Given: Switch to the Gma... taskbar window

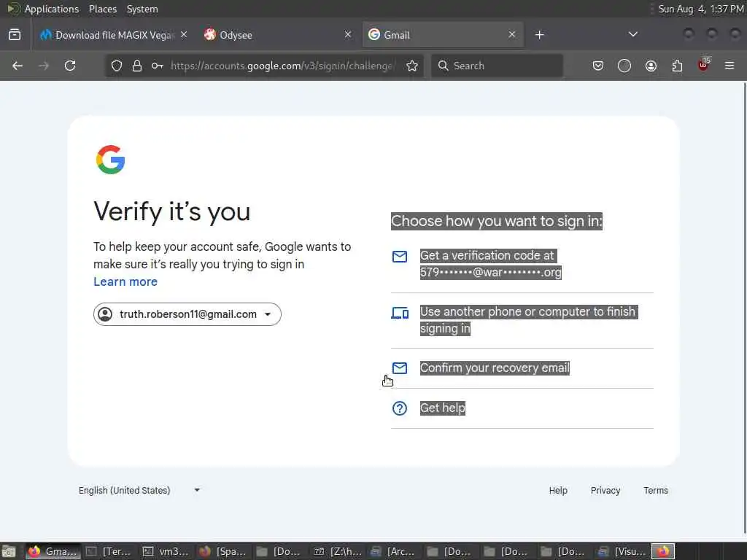Looking at the screenshot, I should point(53,551).
